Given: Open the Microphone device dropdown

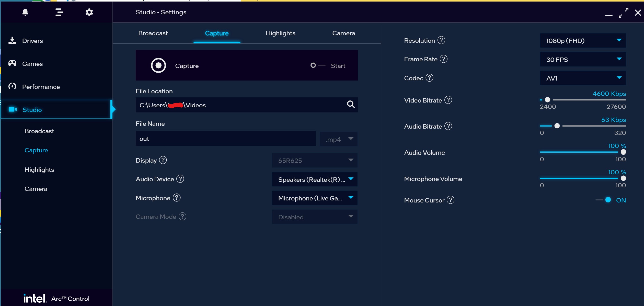Looking at the screenshot, I should (x=315, y=198).
